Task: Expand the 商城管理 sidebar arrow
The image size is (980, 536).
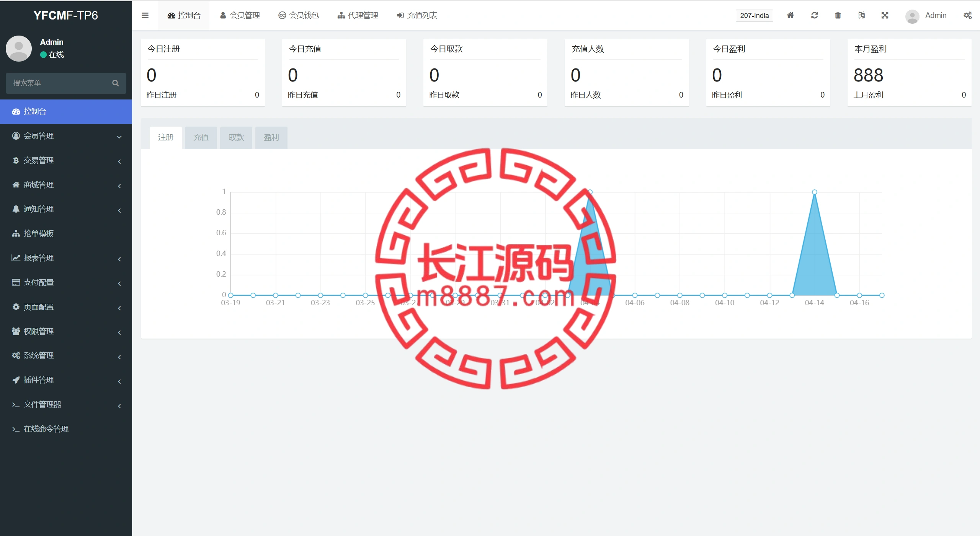Action: (119, 186)
